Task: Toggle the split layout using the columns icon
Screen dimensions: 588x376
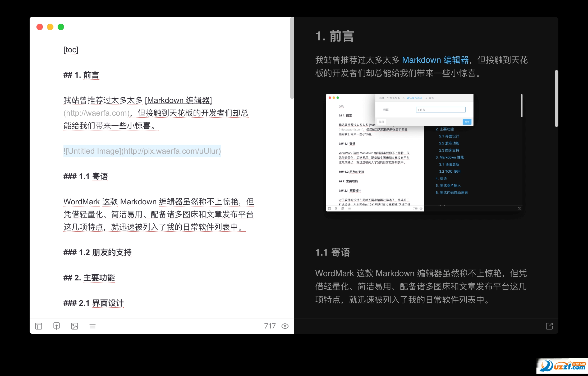Action: pyautogui.click(x=39, y=326)
